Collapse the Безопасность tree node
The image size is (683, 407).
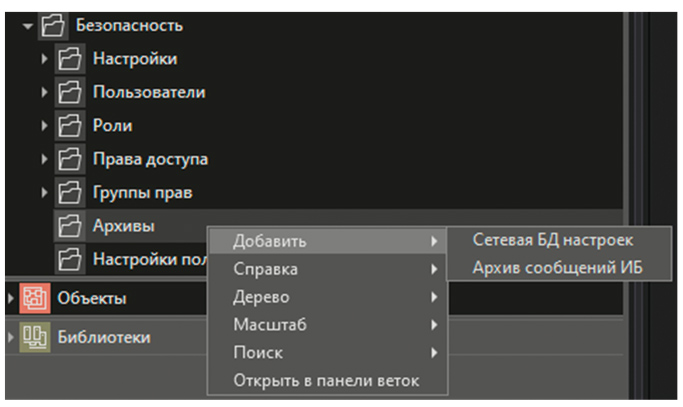point(28,25)
